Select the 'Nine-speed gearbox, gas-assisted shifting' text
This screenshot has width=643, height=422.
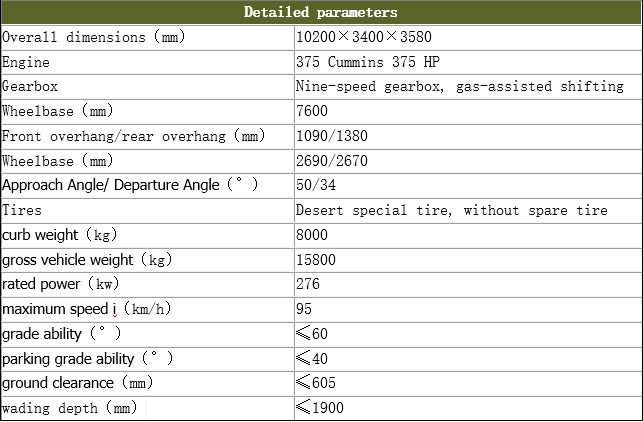(x=460, y=87)
